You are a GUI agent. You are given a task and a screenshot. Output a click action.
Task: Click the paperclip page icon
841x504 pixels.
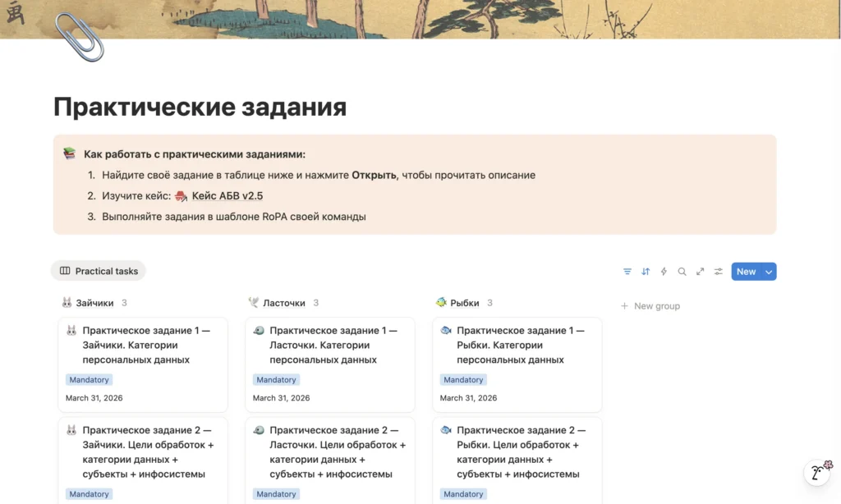coord(79,37)
